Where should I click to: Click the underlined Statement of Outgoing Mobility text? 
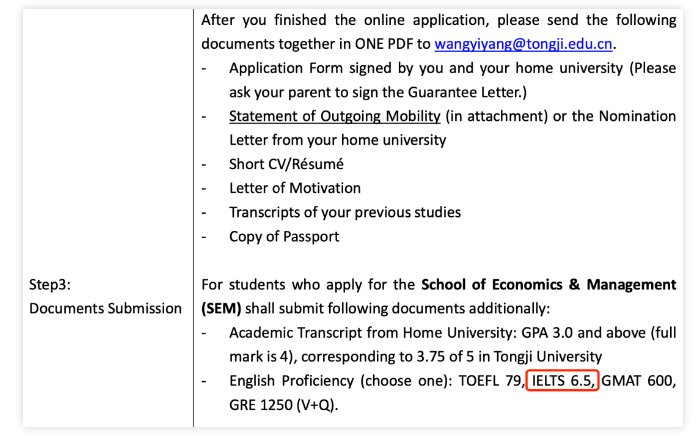pyautogui.click(x=335, y=116)
